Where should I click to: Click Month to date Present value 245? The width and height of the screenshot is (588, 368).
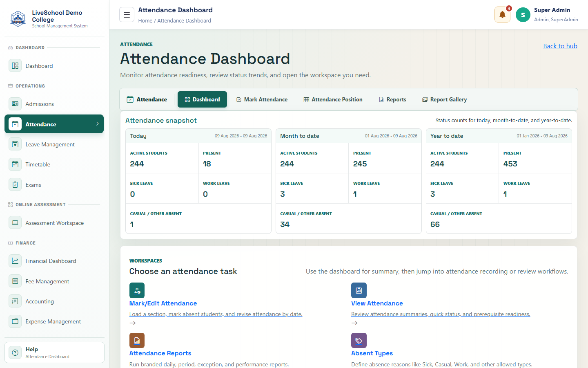click(360, 164)
